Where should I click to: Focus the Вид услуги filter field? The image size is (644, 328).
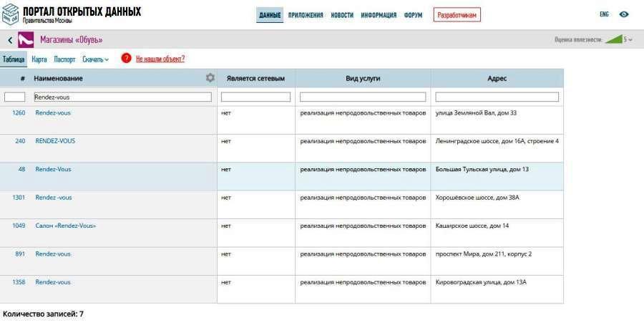(x=363, y=97)
